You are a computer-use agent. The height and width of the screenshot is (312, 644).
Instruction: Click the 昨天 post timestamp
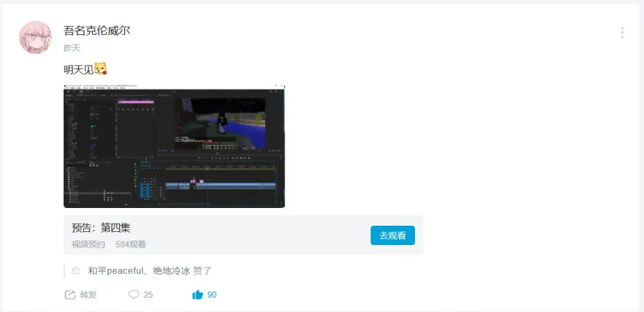(x=72, y=48)
